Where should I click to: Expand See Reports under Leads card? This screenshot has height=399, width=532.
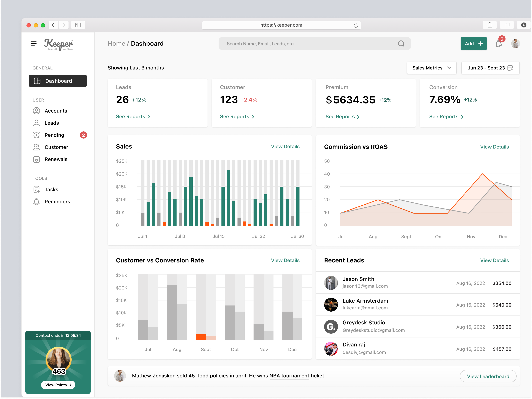point(133,116)
